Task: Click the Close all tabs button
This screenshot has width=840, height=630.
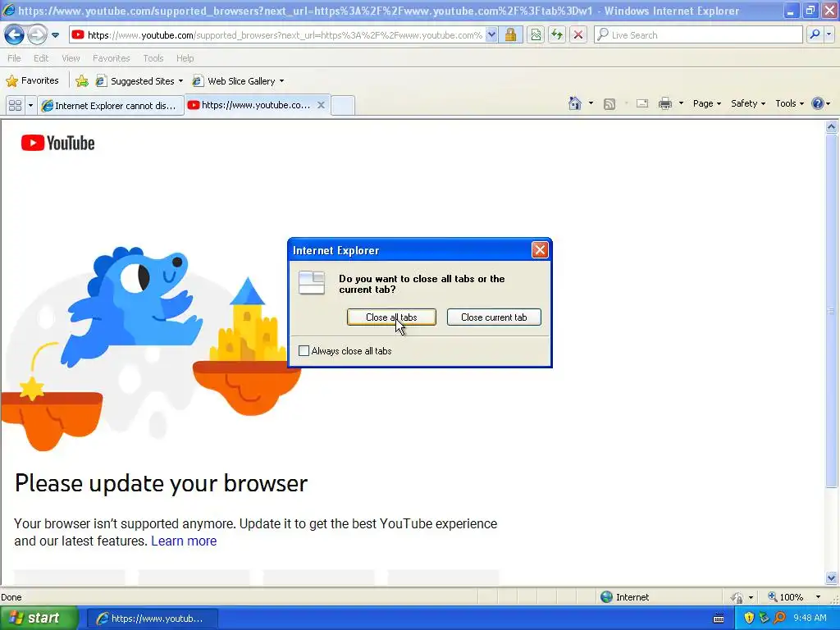Action: (x=391, y=317)
